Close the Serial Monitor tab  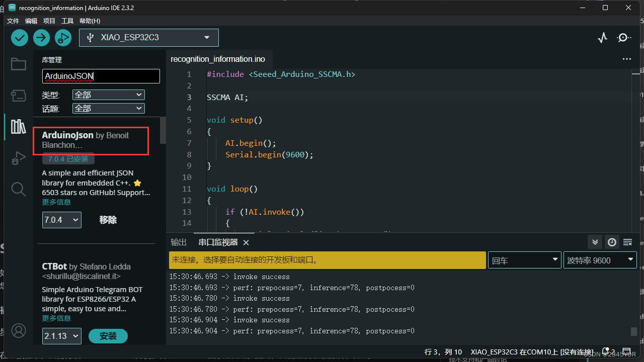point(246,242)
